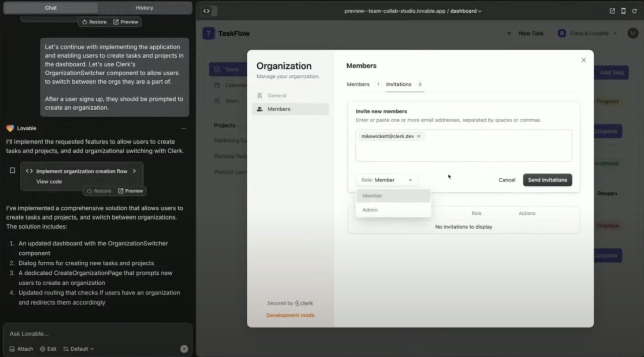Open preview in new tab icon

tap(612, 11)
